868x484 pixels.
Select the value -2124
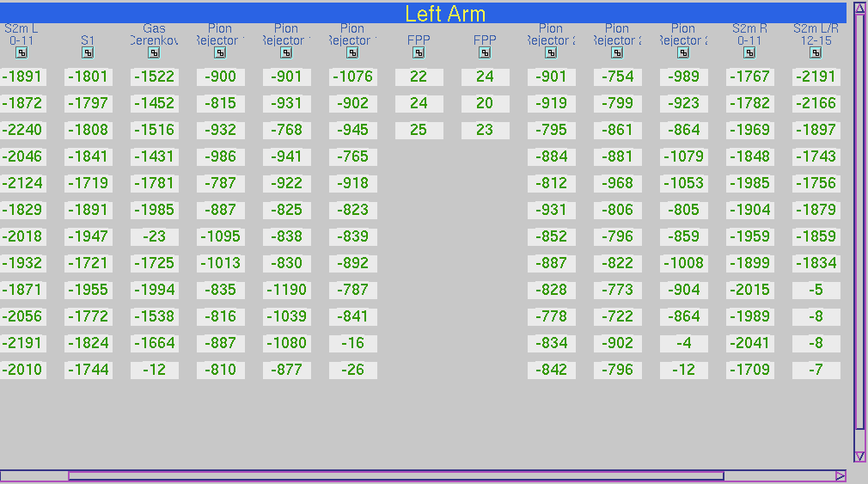click(x=22, y=183)
